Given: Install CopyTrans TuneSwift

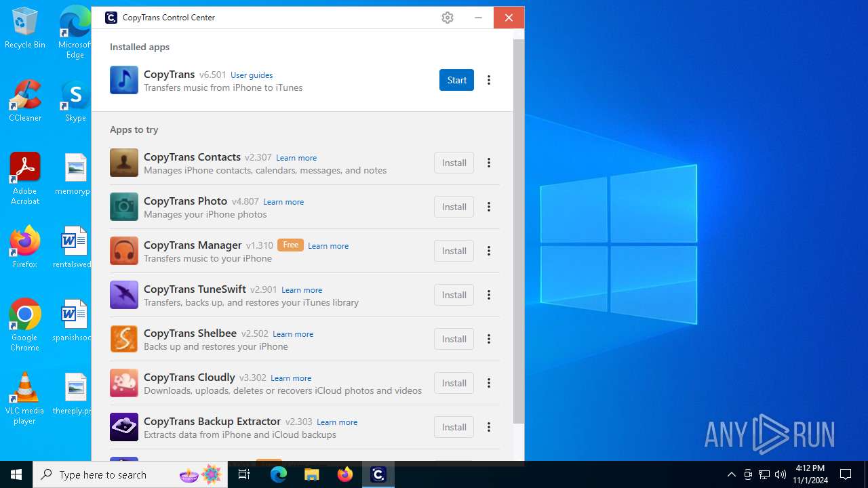Looking at the screenshot, I should pos(454,295).
